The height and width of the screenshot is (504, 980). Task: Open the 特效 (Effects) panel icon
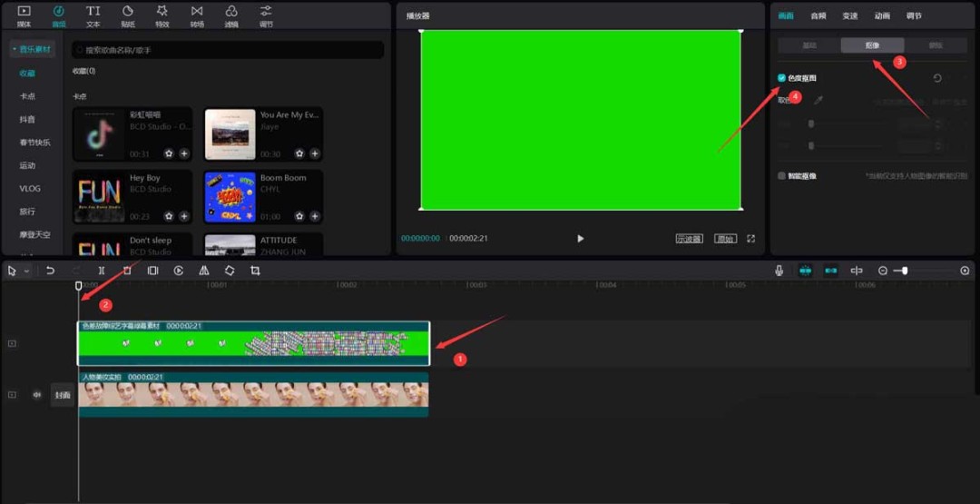click(162, 15)
